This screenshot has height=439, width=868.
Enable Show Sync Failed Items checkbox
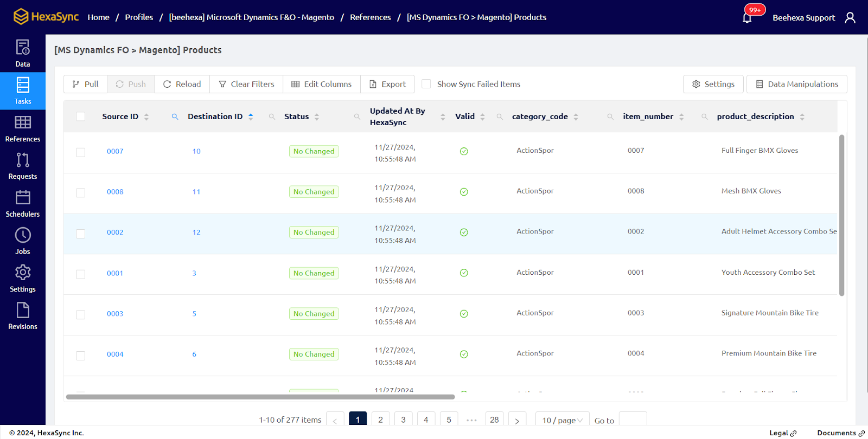click(x=426, y=84)
